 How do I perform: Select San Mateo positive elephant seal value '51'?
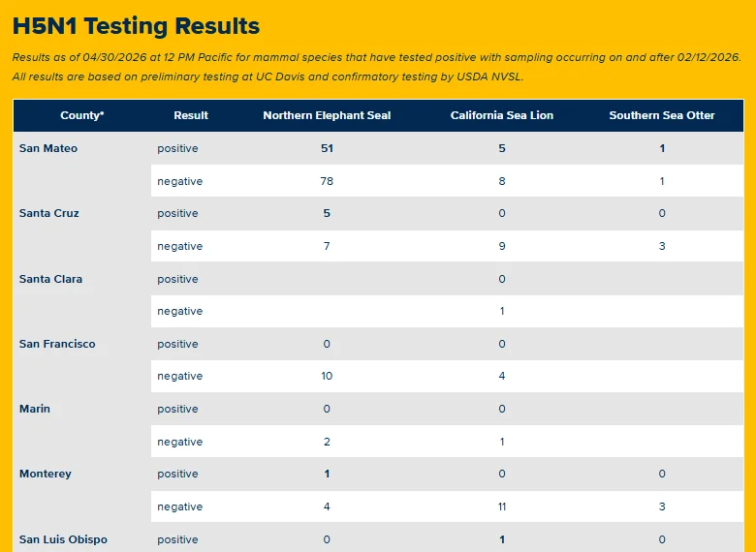327,148
